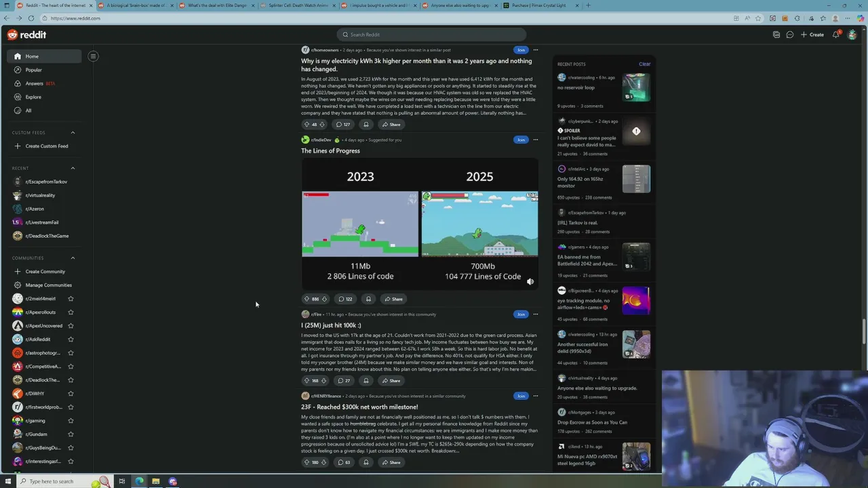Favorite r/AskReddit with star
The height and width of the screenshot is (488, 868).
coord(71,339)
